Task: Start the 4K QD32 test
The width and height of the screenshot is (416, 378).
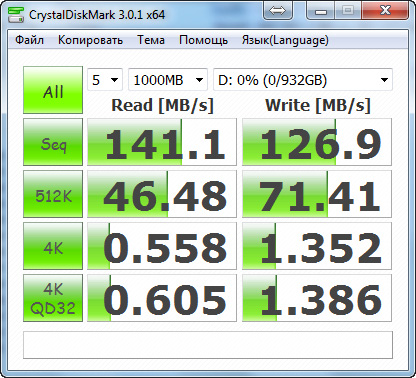Action: tap(53, 298)
